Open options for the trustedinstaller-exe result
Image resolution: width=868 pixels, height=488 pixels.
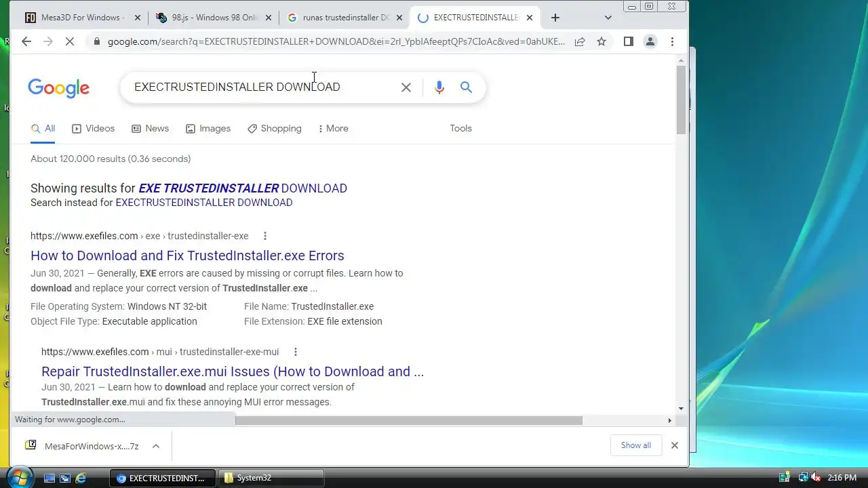[x=265, y=236]
